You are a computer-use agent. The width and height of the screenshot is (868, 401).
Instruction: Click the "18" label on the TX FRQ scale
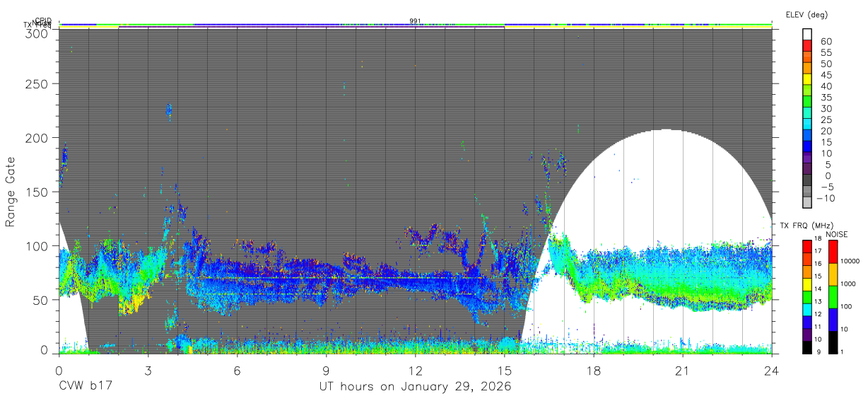pyautogui.click(x=818, y=238)
